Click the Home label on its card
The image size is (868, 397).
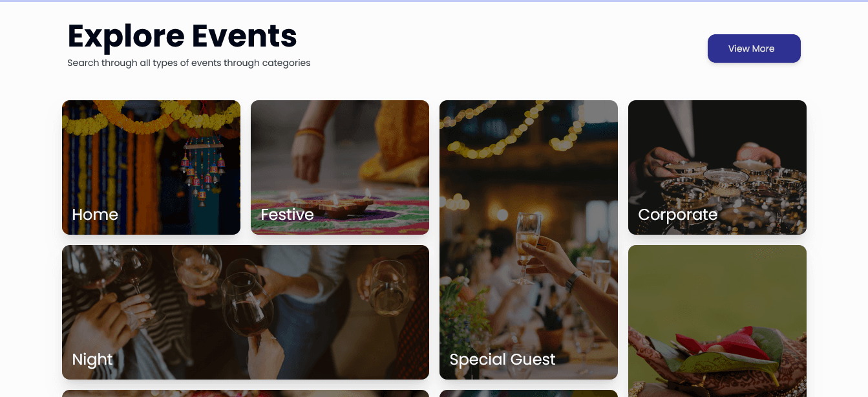pyautogui.click(x=95, y=214)
